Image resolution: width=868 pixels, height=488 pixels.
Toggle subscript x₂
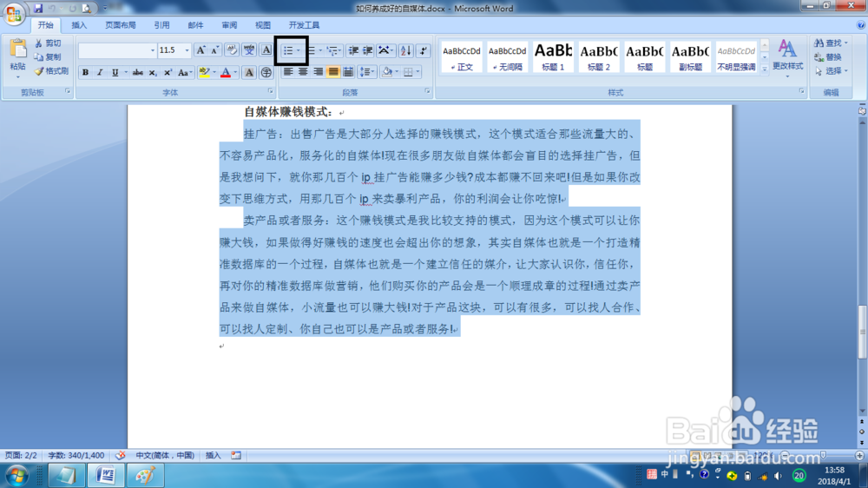153,73
